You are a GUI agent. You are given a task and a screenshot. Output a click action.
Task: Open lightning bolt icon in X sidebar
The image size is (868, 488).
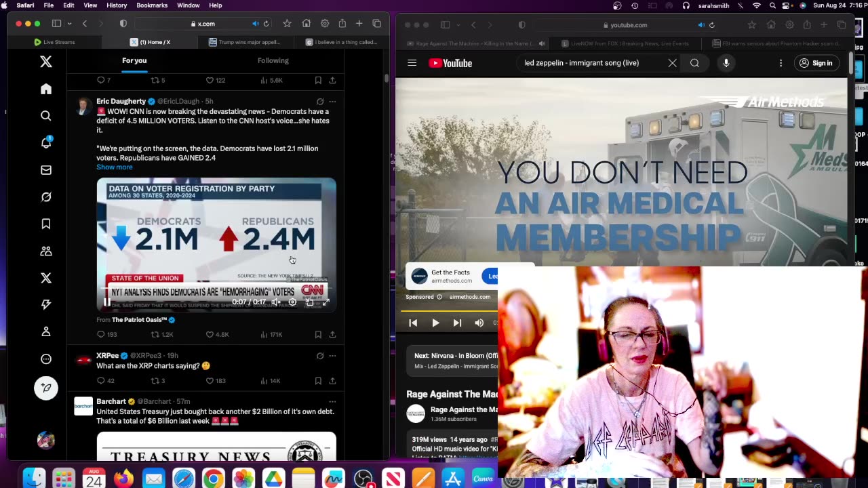pos(46,304)
